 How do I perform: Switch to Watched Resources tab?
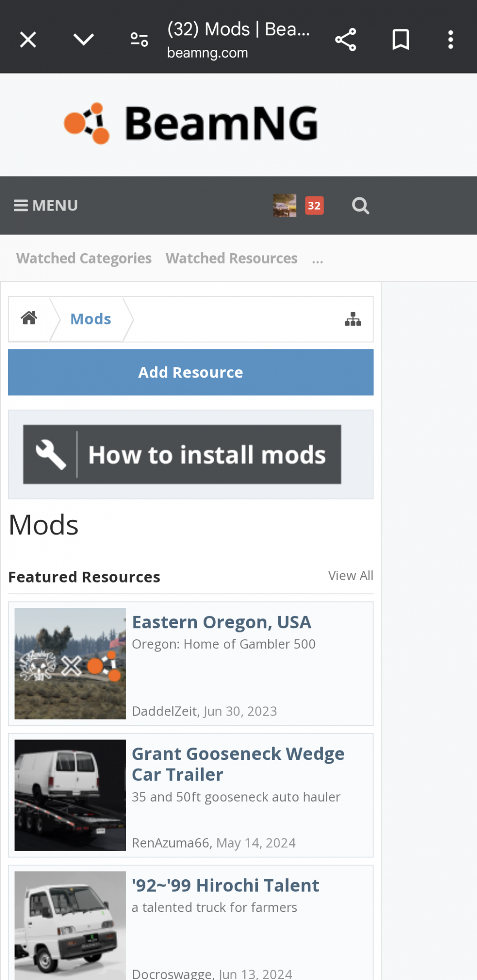coord(231,259)
